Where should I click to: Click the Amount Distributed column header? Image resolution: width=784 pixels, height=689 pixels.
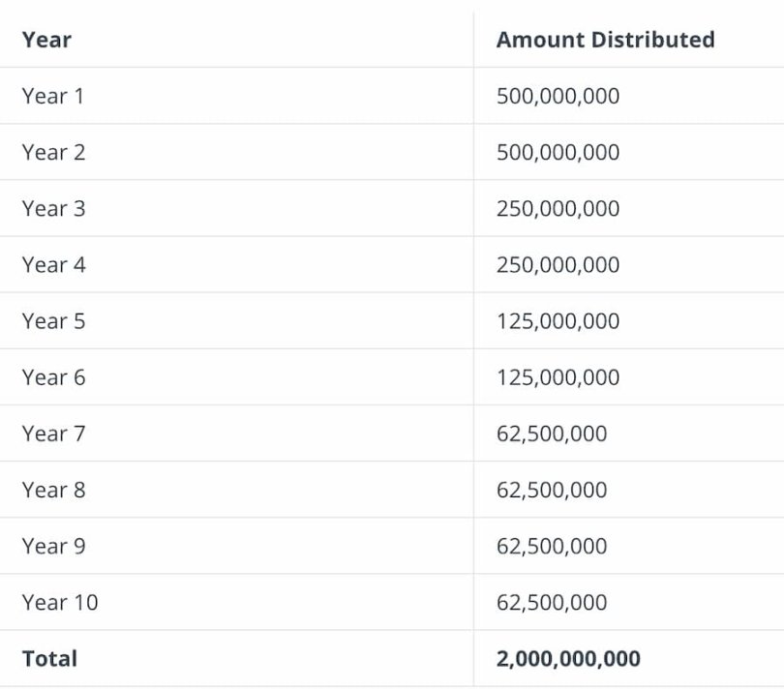(604, 40)
